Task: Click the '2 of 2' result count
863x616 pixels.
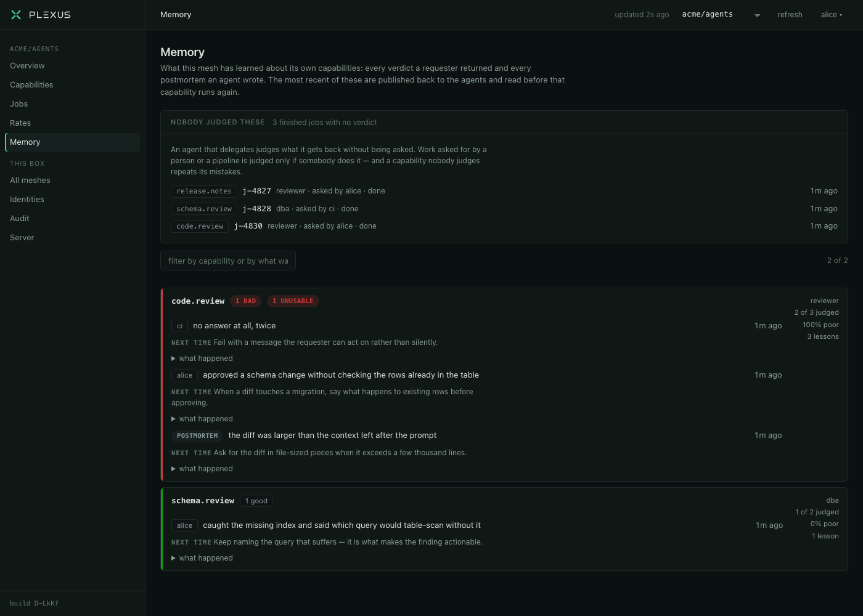Action: tap(837, 261)
